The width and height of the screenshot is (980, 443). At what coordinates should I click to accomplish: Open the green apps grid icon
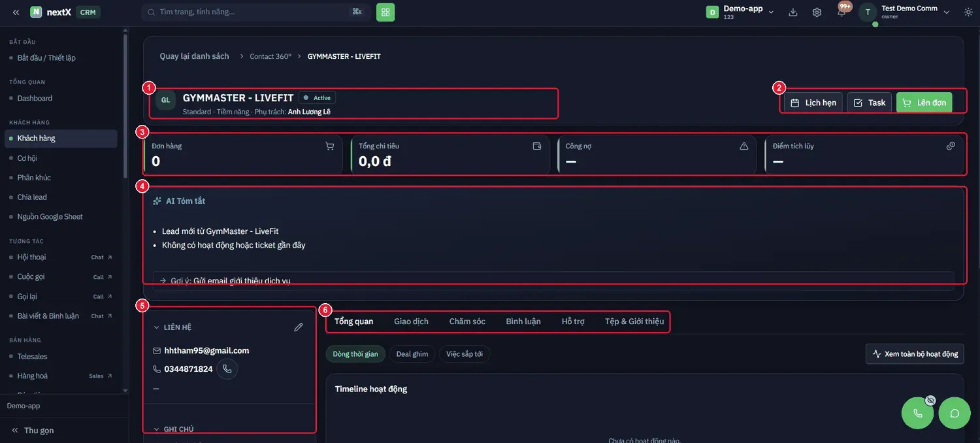point(385,12)
